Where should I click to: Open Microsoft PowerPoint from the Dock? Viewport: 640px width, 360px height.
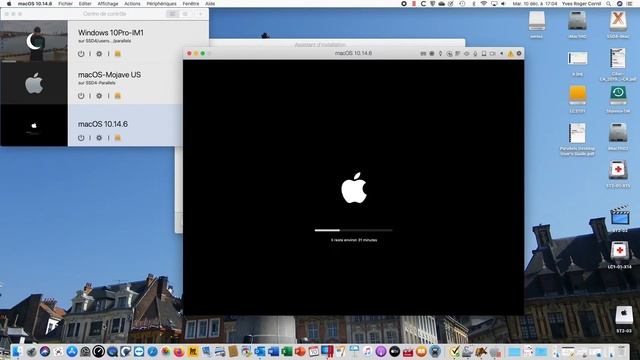click(300, 351)
